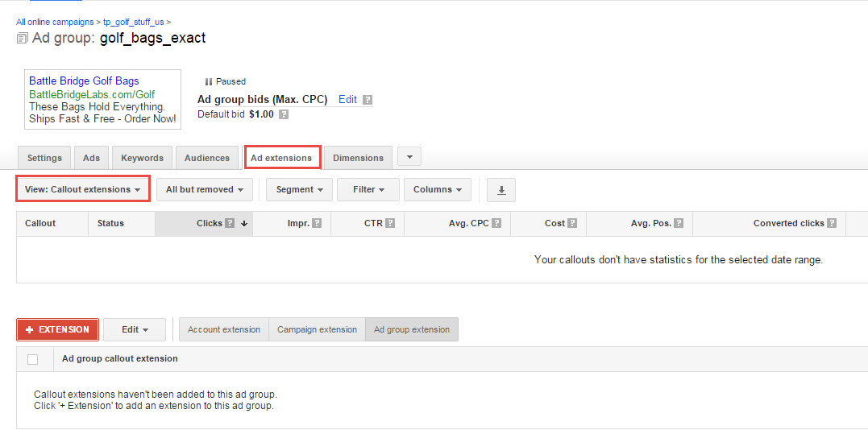Select the Ad group extension toggle
The image size is (868, 430).
click(x=411, y=329)
